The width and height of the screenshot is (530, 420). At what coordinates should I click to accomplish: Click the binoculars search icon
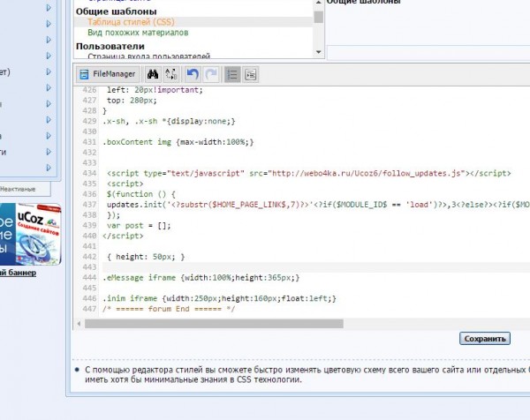[x=154, y=75]
